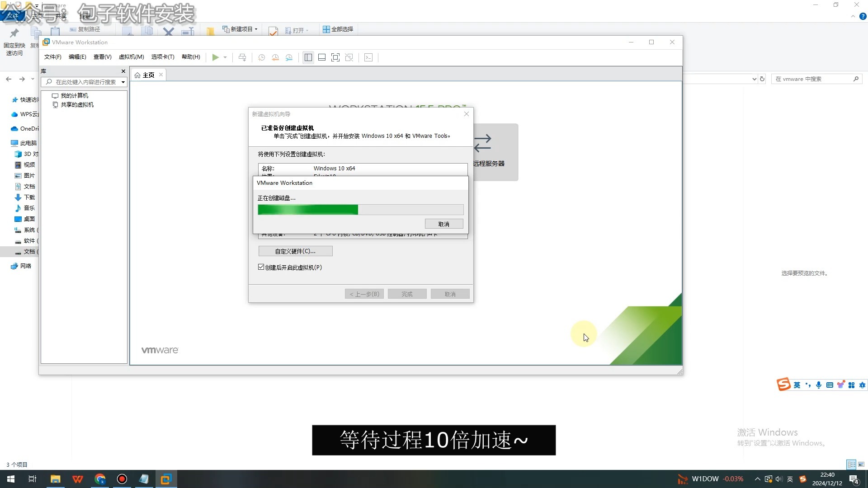Viewport: 868px width, 488px height.
Task: Open the 帮助(H) menu
Action: tap(191, 57)
